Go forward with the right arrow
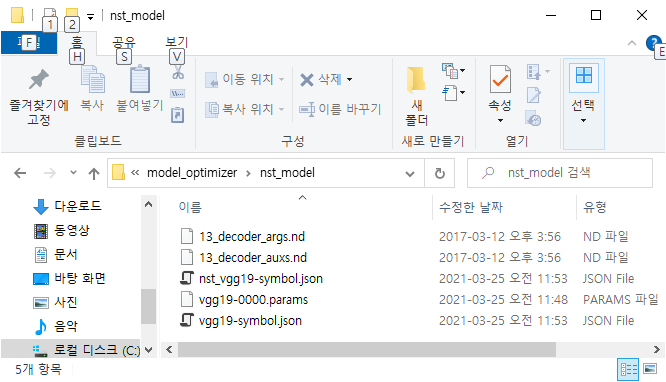The width and height of the screenshot is (666, 382). click(50, 173)
